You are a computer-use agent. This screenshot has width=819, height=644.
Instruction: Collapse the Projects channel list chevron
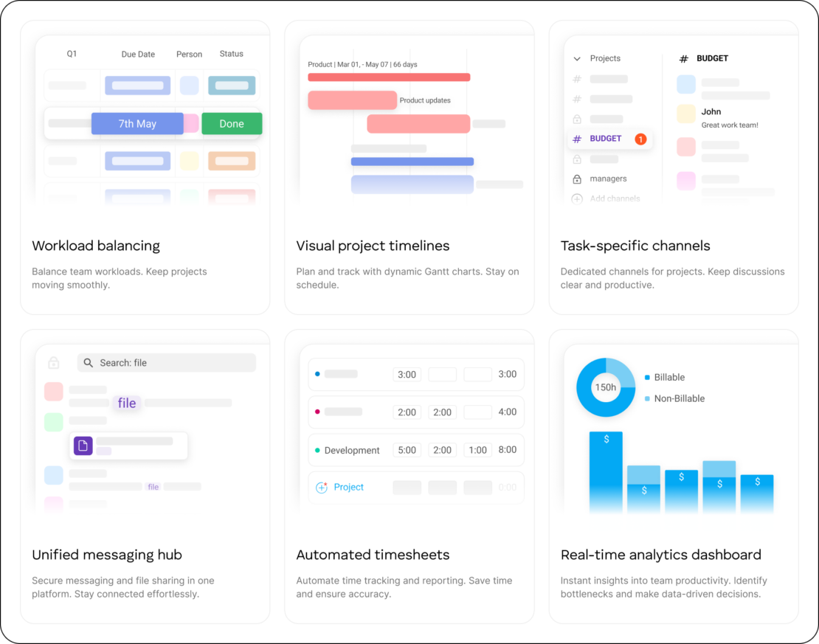pyautogui.click(x=577, y=59)
